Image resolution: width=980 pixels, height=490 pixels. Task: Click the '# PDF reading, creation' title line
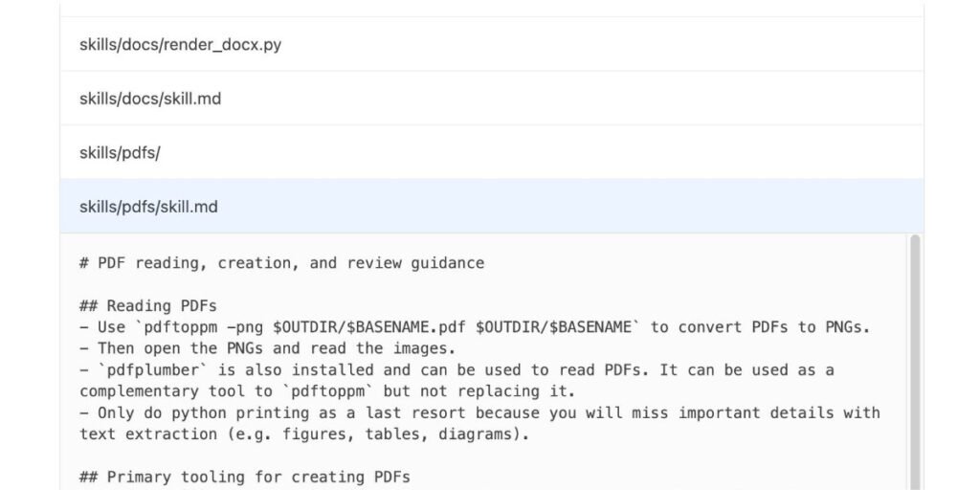click(x=281, y=263)
